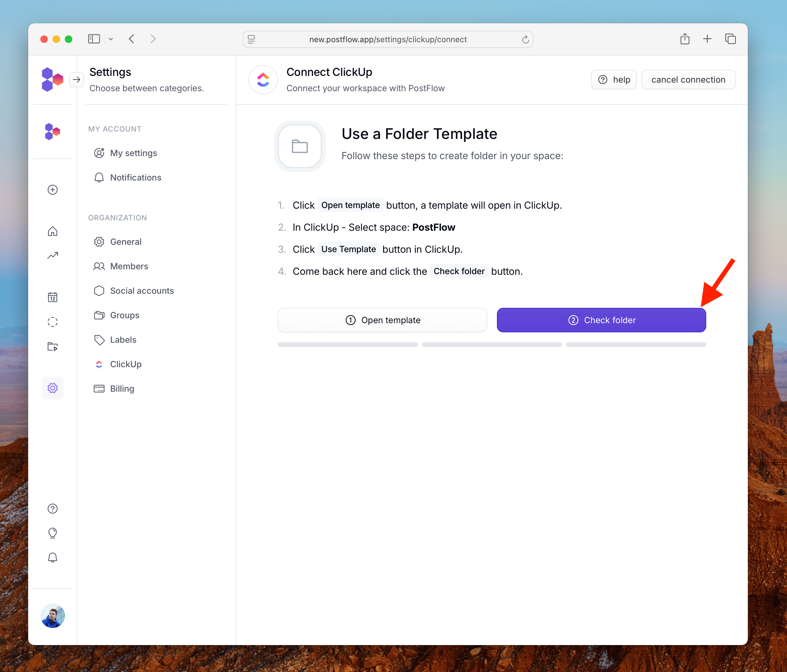Click the browser address bar
The height and width of the screenshot is (672, 787).
(387, 39)
